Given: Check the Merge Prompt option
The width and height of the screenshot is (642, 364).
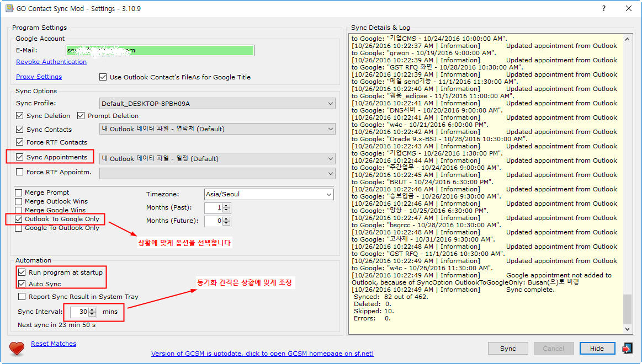Looking at the screenshot, I should 19,192.
